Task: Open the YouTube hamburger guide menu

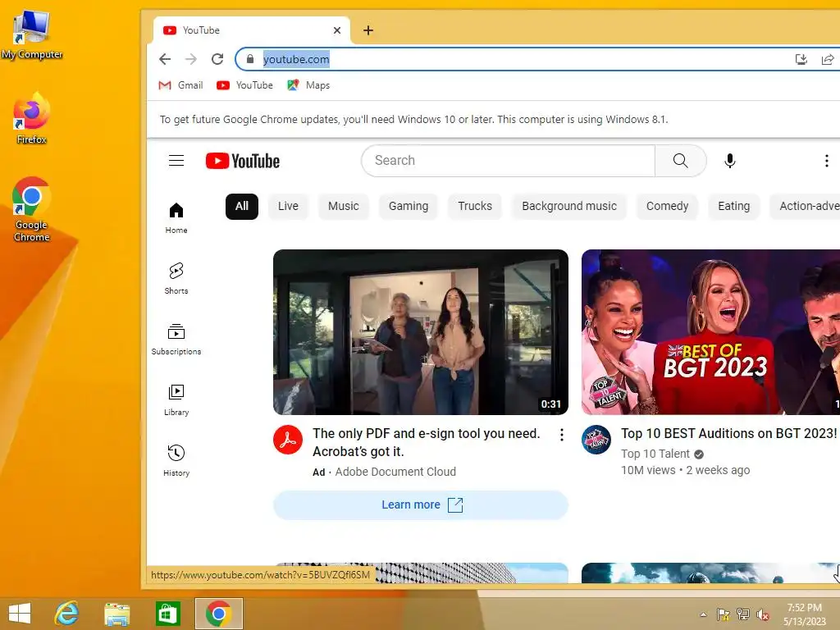Action: pyautogui.click(x=176, y=161)
